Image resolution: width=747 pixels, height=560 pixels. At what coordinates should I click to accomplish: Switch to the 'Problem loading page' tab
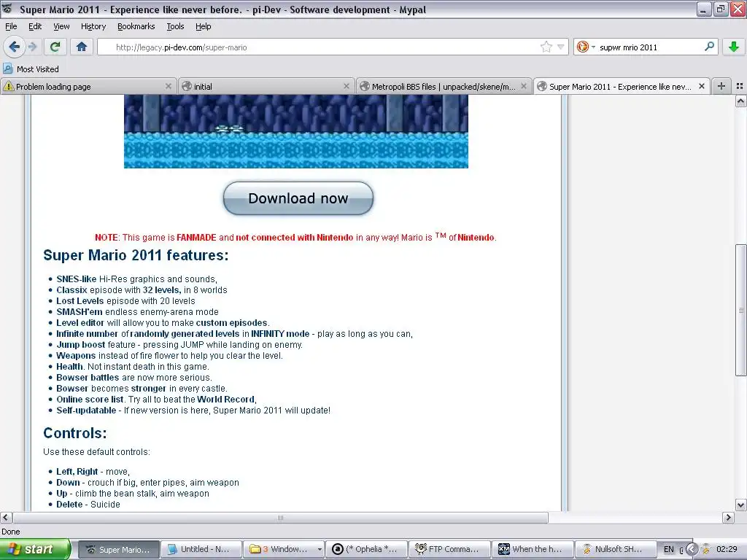[88, 86]
